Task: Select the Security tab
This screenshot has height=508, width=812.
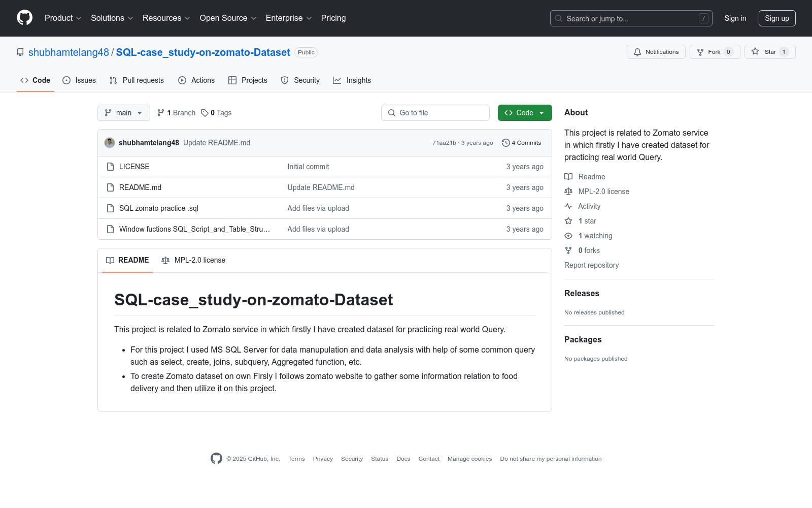Action: [x=300, y=80]
